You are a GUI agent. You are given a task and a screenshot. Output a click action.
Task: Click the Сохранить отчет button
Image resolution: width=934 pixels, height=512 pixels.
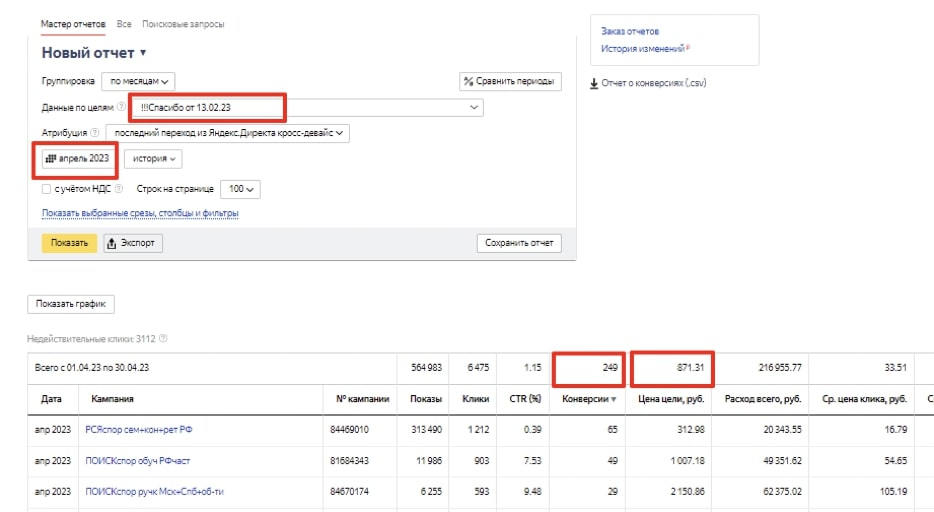click(519, 243)
